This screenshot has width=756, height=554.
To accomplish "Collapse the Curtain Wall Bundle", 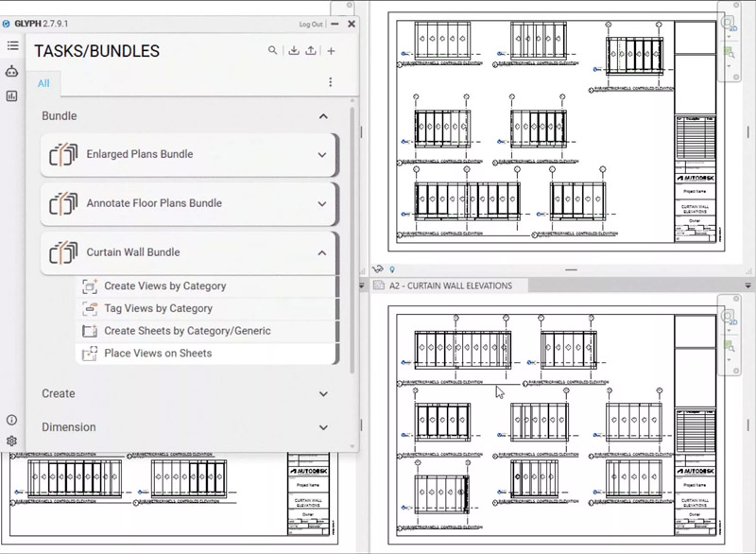I will coord(322,252).
